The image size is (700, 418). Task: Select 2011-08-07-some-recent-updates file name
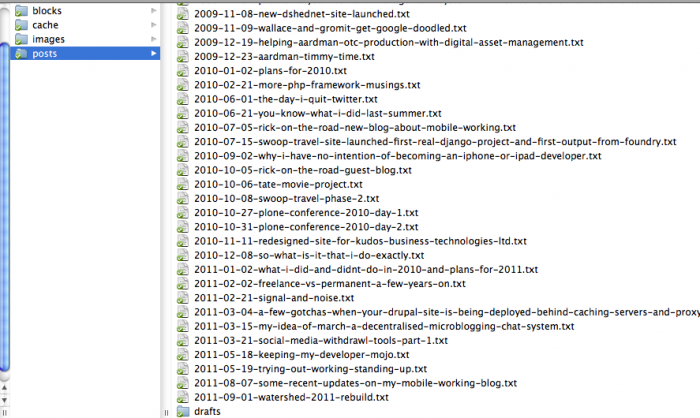click(355, 383)
